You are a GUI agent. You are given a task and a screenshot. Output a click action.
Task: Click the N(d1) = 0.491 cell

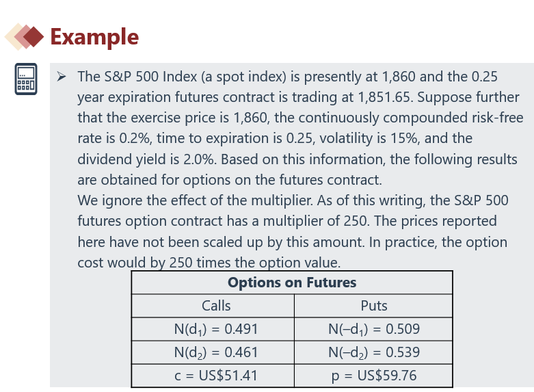tap(216, 329)
